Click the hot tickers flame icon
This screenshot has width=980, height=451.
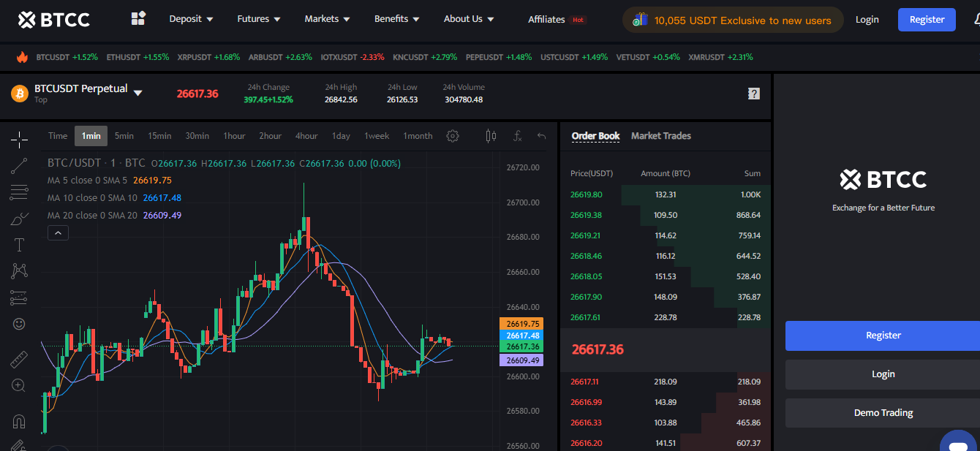tap(22, 57)
